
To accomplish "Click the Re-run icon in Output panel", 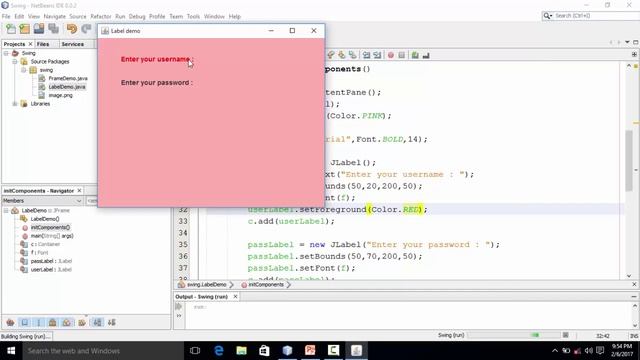I will [x=179, y=307].
